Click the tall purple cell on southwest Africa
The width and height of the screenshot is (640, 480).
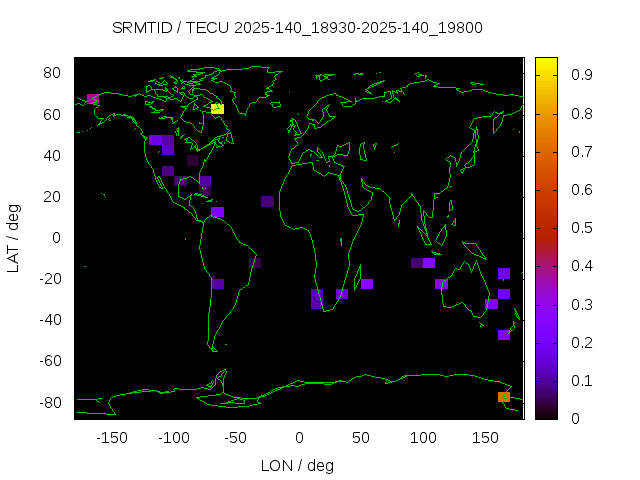pyautogui.click(x=317, y=298)
